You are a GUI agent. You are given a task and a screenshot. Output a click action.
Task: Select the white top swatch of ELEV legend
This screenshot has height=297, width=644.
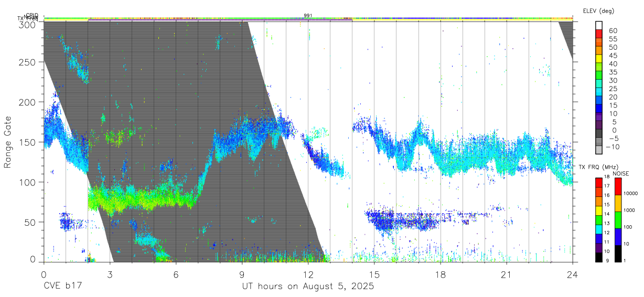pyautogui.click(x=599, y=26)
